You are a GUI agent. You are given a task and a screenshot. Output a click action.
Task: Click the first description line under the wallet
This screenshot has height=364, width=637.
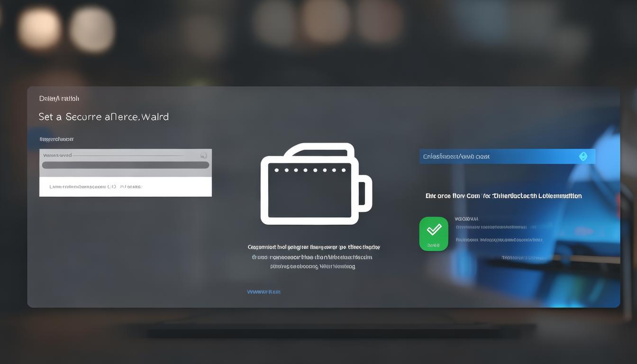313,247
